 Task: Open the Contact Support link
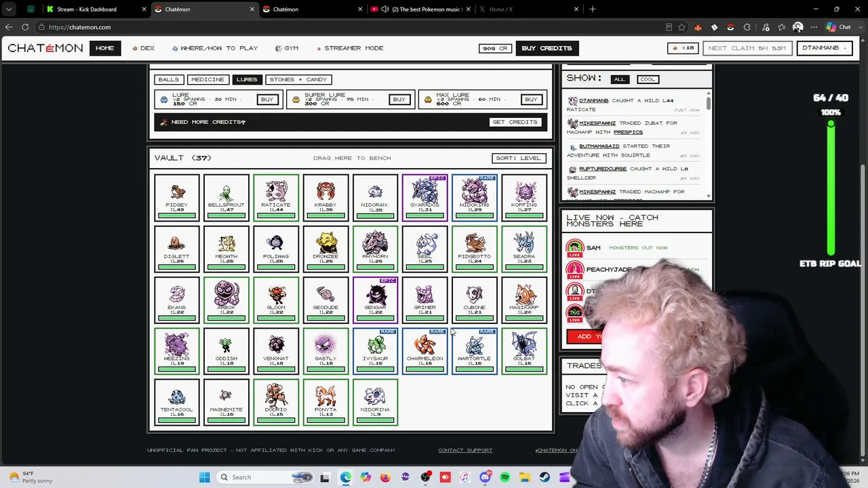(465, 450)
